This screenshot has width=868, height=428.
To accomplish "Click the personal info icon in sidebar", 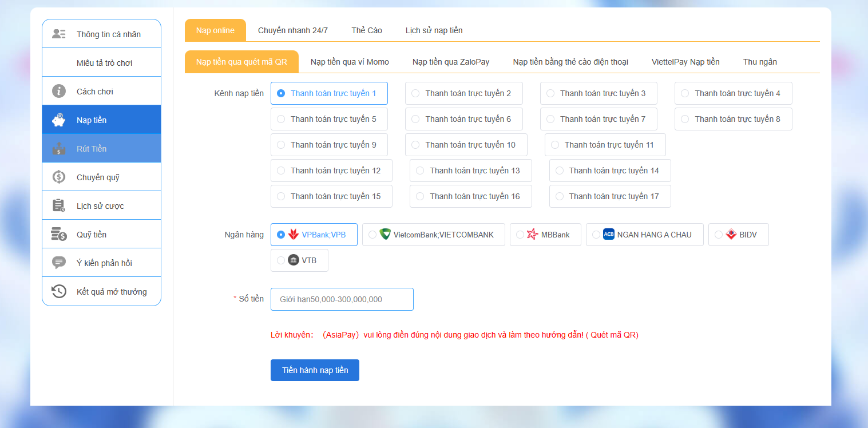I will click(x=59, y=34).
